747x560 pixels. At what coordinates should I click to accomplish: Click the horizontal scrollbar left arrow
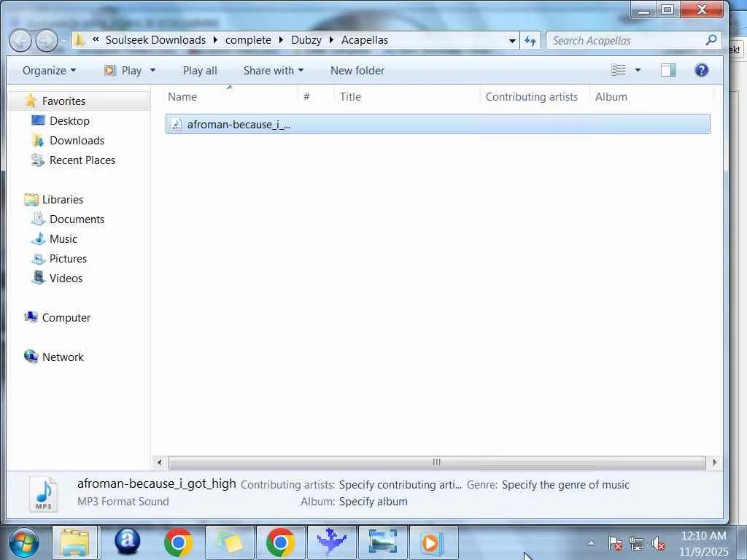pyautogui.click(x=160, y=462)
